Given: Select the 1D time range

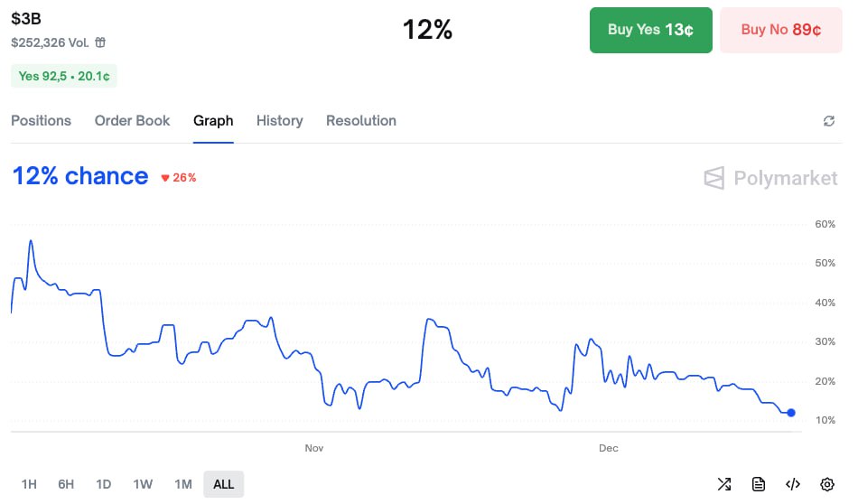Looking at the screenshot, I should 103,484.
